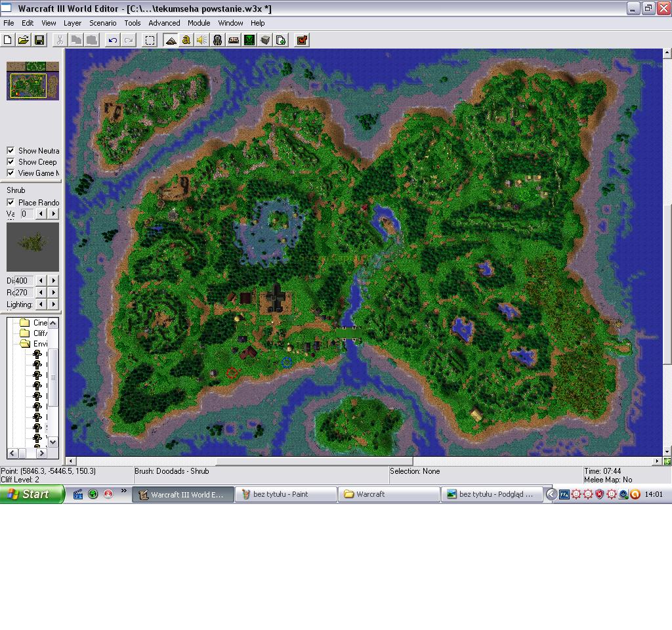Screen dimensions: 672x630
Task: Switch to the 'bez tytułu - Paint' taskbar button
Action: pyautogui.click(x=286, y=494)
